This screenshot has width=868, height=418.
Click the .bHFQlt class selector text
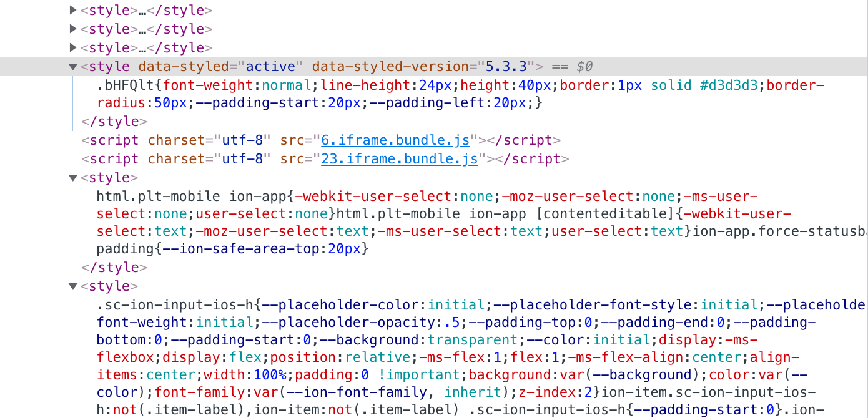[x=126, y=85]
